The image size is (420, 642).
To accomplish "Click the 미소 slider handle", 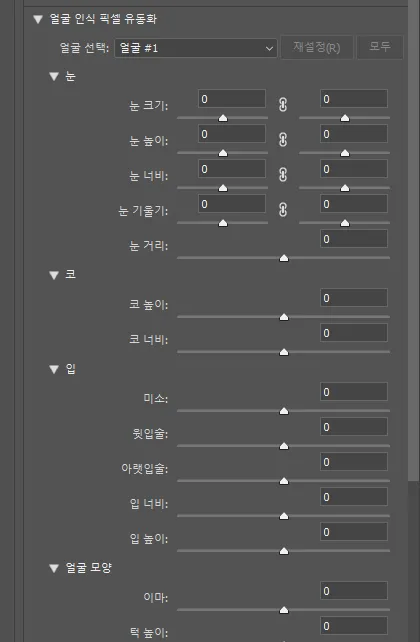I will point(284,411).
